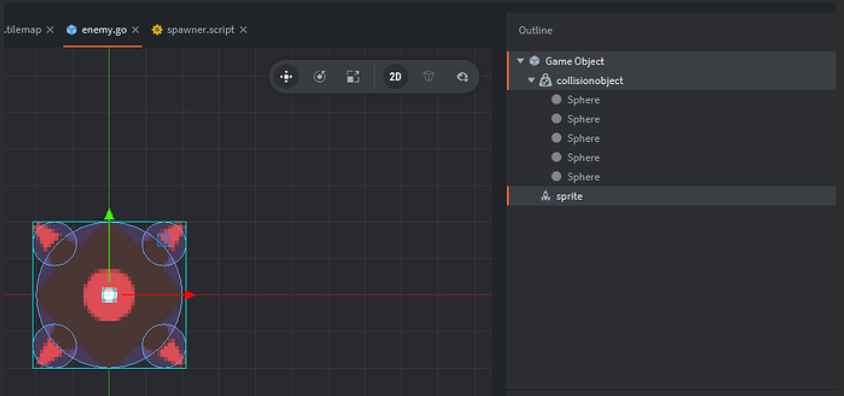The width and height of the screenshot is (844, 396).
Task: Click the collisionobject shape icon
Action: [545, 81]
